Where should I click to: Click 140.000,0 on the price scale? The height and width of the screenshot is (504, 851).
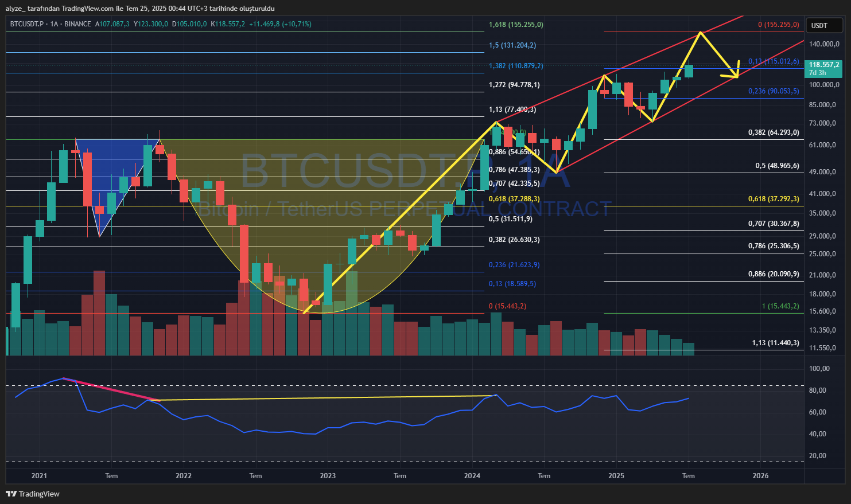(824, 44)
